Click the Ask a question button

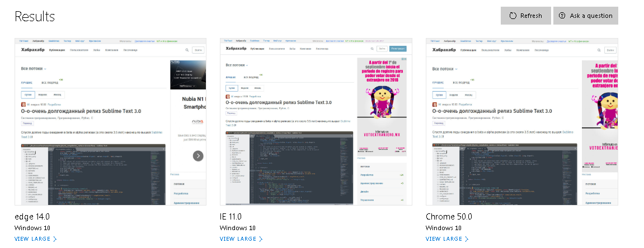586,16
